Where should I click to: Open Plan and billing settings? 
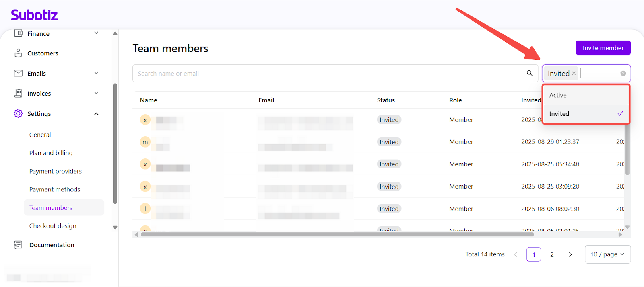(x=51, y=153)
